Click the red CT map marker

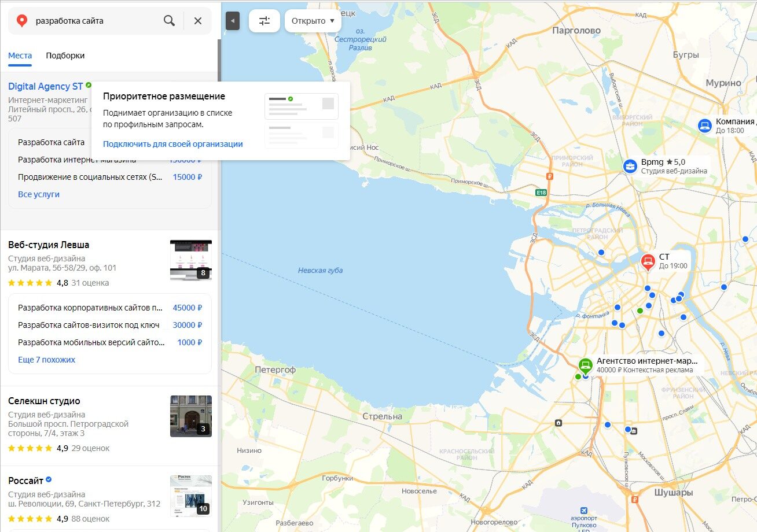pos(648,262)
